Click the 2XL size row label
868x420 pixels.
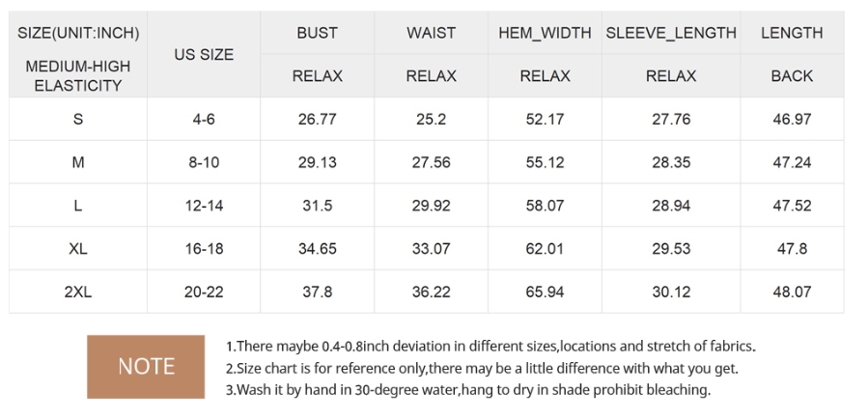click(78, 292)
